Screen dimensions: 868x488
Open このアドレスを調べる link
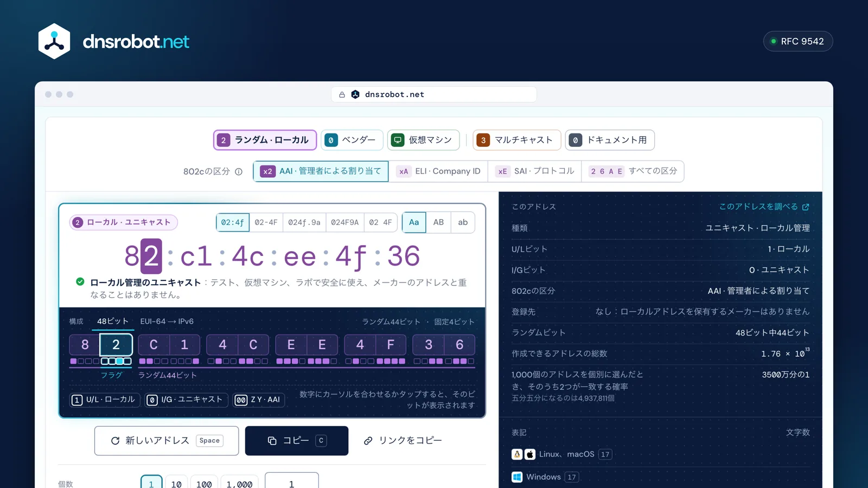(x=764, y=207)
